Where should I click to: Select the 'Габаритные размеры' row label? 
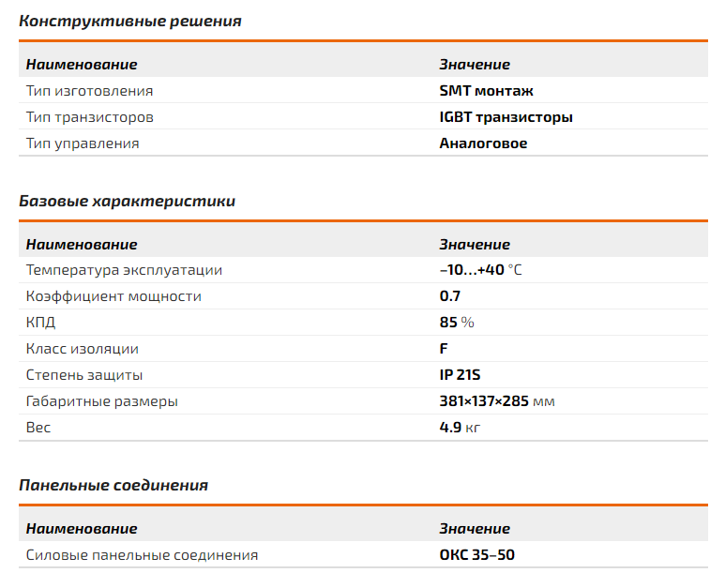pos(101,401)
